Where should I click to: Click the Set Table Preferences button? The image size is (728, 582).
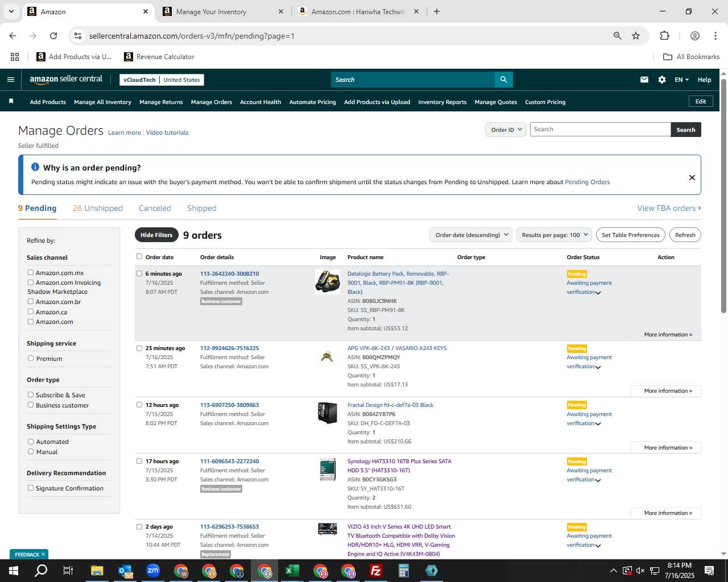tap(631, 235)
